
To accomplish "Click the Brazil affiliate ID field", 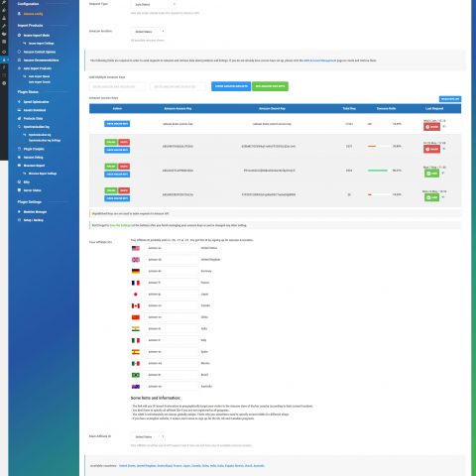I will [x=172, y=375].
